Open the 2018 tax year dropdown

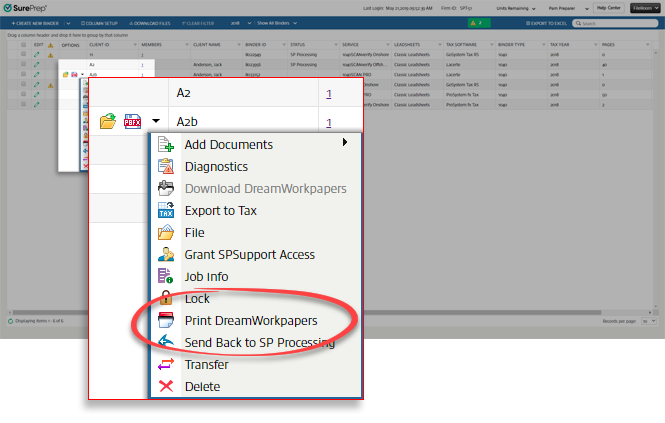click(240, 23)
